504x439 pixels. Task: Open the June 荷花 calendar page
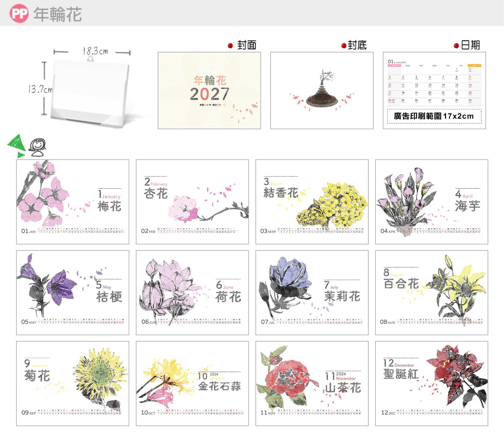click(x=192, y=293)
